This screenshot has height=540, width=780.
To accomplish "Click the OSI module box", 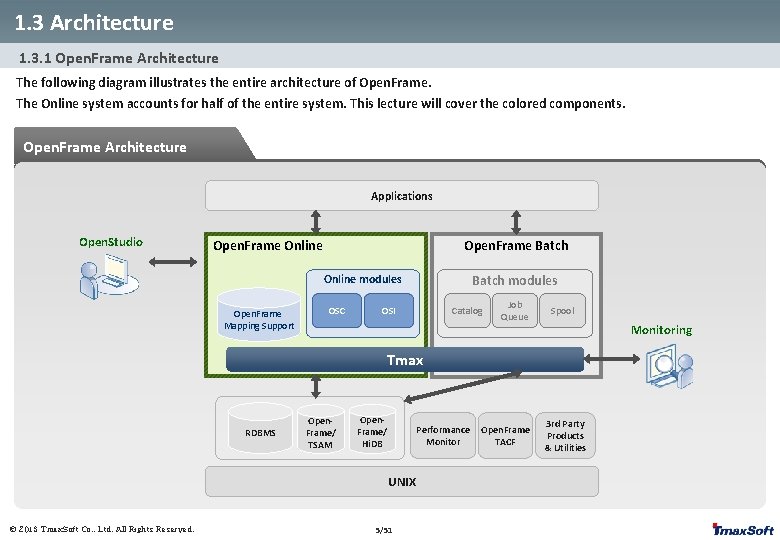I will coord(389,311).
